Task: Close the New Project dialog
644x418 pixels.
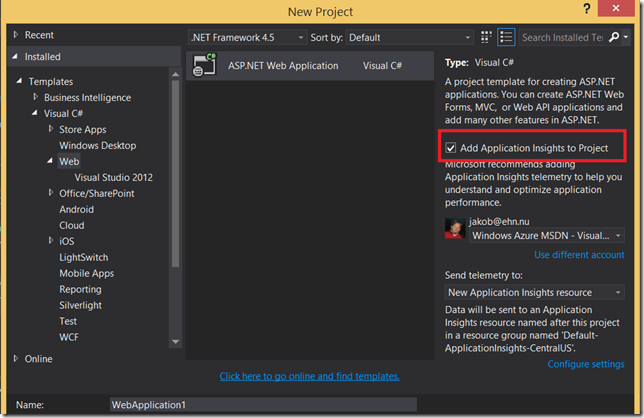Action: coord(615,8)
